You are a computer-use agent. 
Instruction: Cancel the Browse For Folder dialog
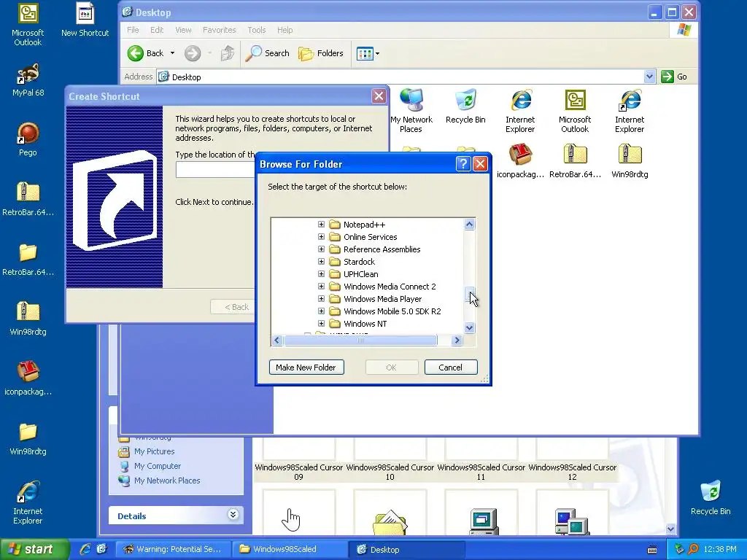(x=451, y=367)
